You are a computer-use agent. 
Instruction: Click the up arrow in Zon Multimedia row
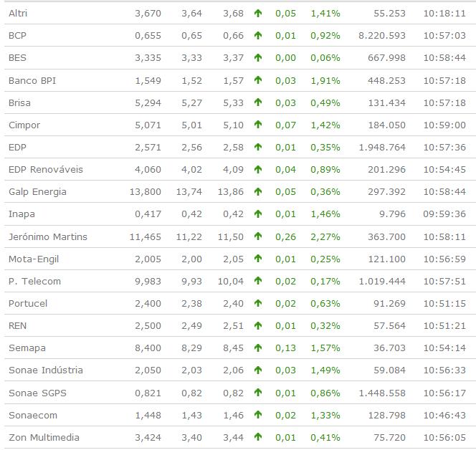click(x=258, y=437)
